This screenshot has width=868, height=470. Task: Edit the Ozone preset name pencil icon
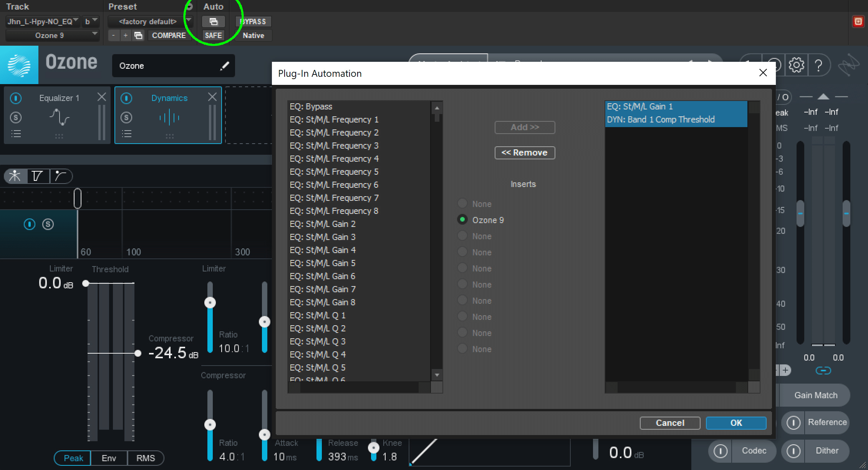225,66
